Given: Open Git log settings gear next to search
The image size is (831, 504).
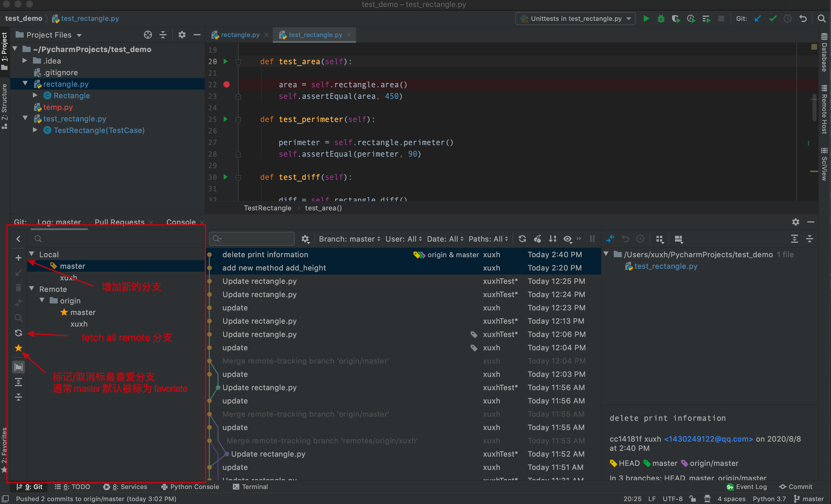Looking at the screenshot, I should tap(305, 239).
